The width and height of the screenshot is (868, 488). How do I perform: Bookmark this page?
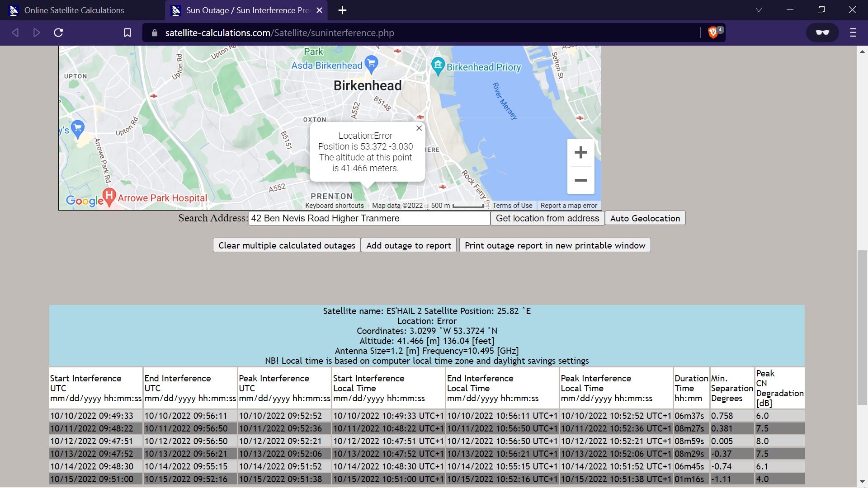coord(127,33)
